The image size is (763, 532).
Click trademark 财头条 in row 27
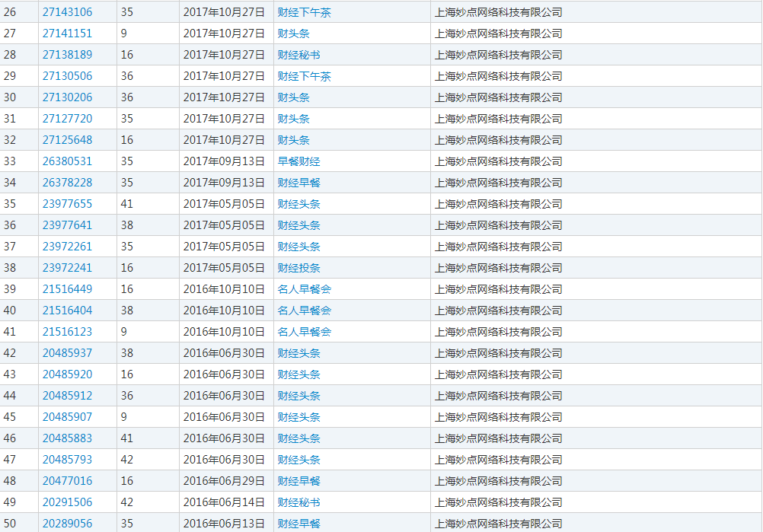pos(293,33)
